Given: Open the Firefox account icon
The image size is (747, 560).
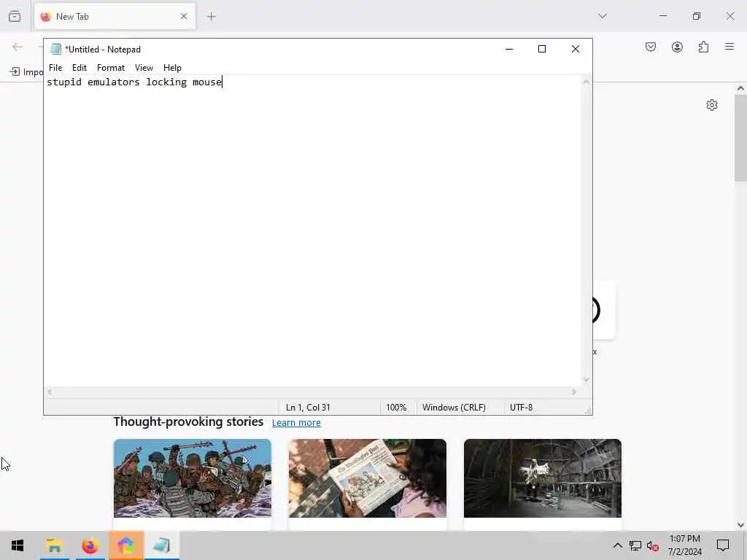Looking at the screenshot, I should [677, 47].
